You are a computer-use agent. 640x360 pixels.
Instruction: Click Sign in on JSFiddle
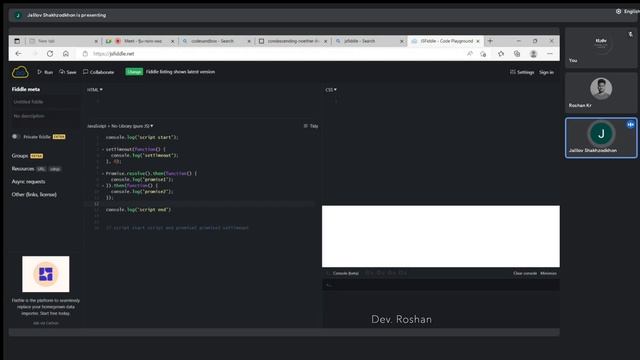tap(547, 72)
